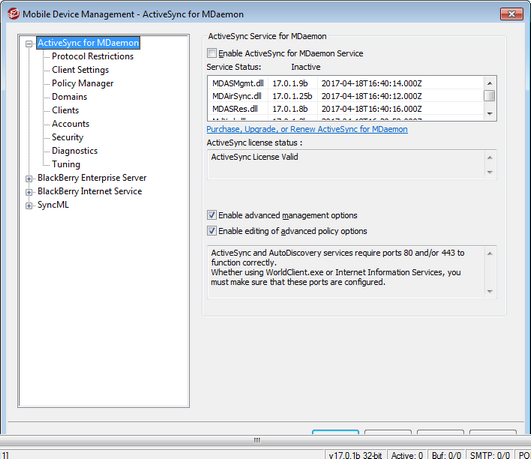This screenshot has height=459, width=531.
Task: Click v17.0.1b 32-bit status bar entry
Action: coord(355,455)
